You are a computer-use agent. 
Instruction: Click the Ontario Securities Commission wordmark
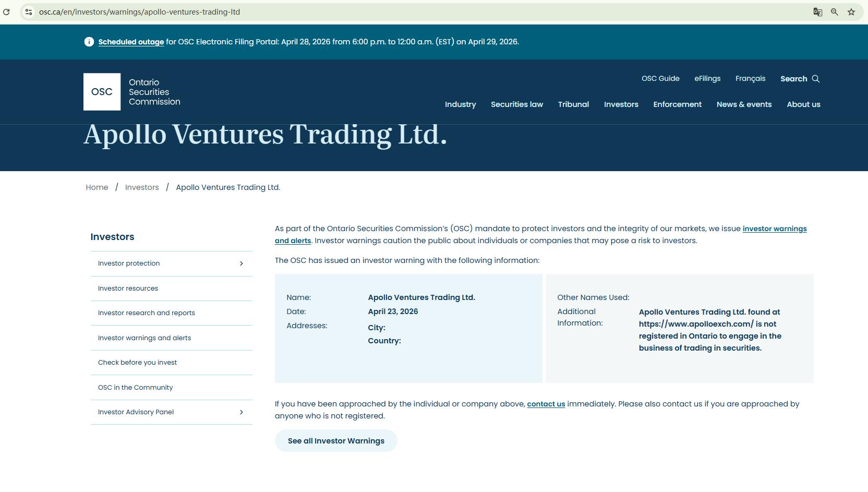click(x=154, y=92)
